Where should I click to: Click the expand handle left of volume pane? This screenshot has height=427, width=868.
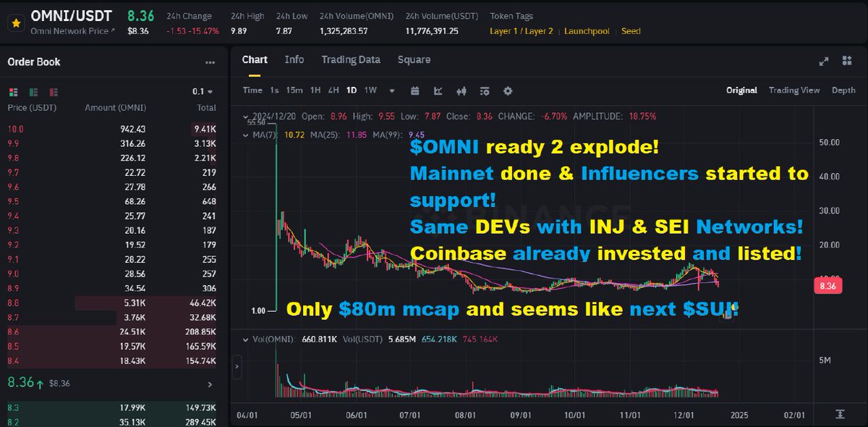[x=236, y=368]
